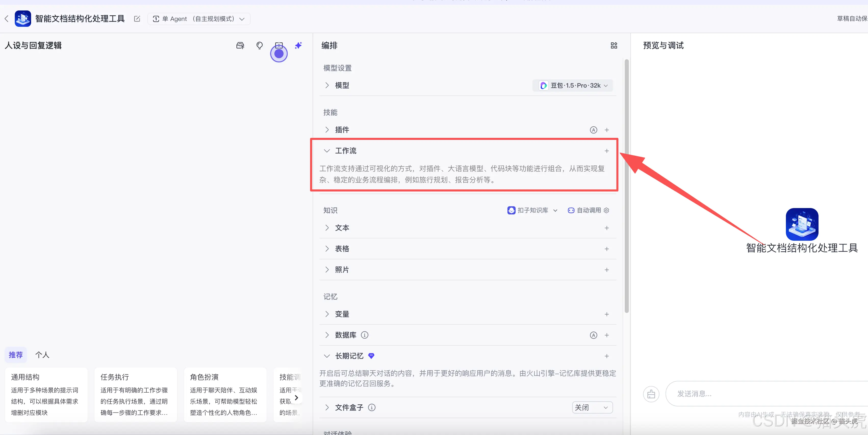Click the edit pencil next to agent title
Viewport: 868px width, 435px height.
(137, 19)
